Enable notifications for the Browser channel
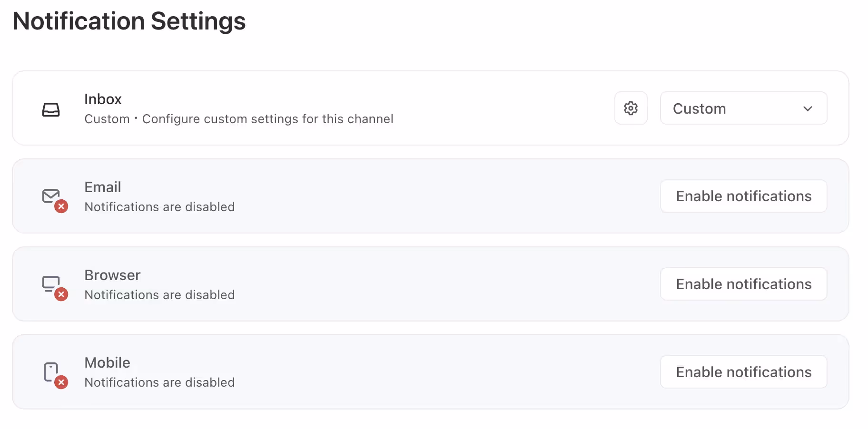 (x=743, y=284)
